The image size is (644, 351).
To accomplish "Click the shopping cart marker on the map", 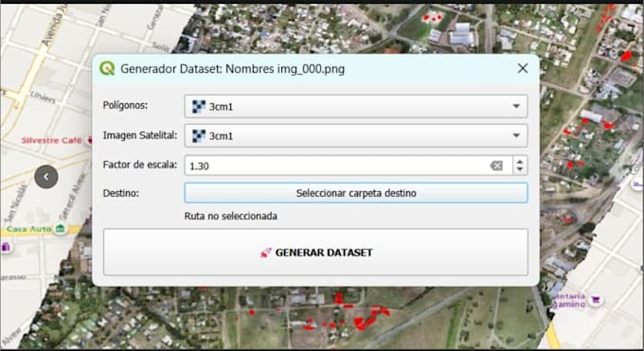I will (x=596, y=300).
